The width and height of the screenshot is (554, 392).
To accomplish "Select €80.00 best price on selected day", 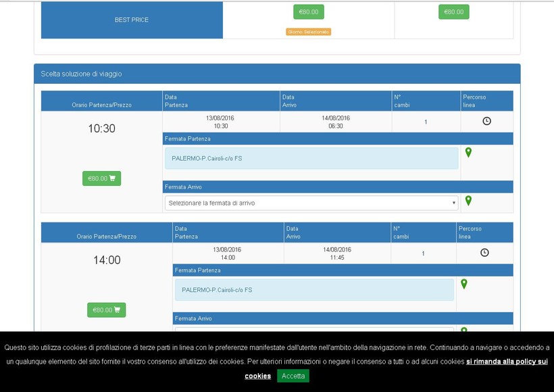I will tap(309, 12).
